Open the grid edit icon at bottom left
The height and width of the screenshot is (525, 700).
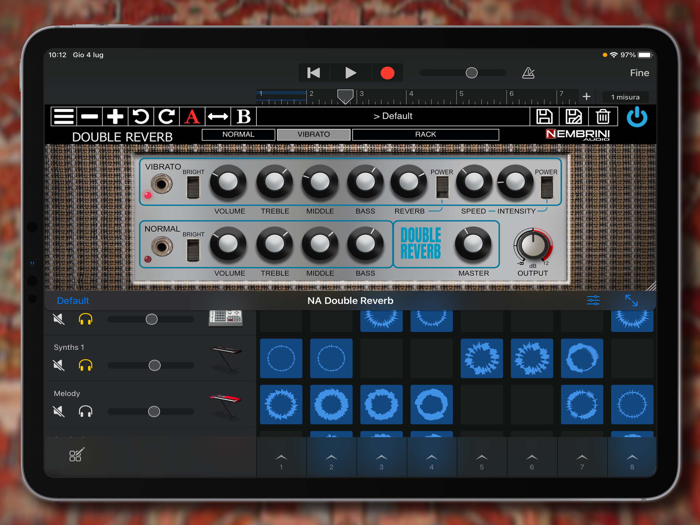(76, 455)
